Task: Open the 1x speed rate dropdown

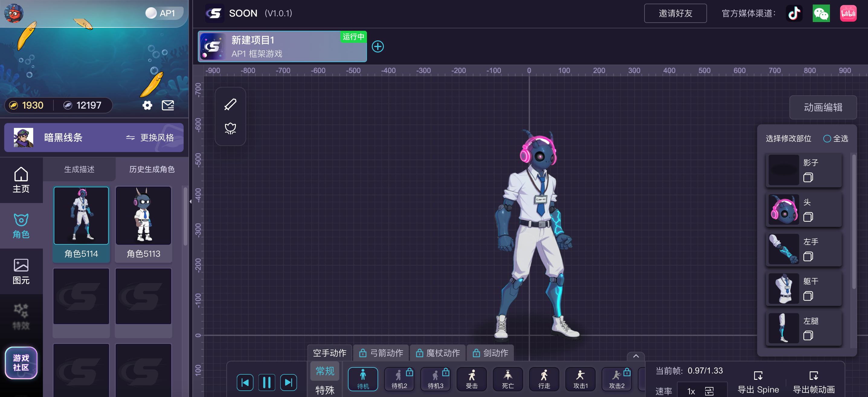Action: click(702, 391)
